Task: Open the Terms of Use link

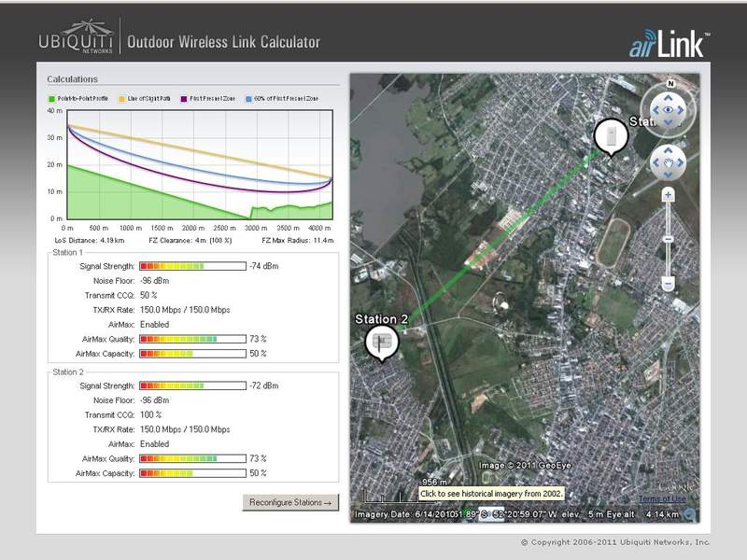Action: click(x=662, y=498)
